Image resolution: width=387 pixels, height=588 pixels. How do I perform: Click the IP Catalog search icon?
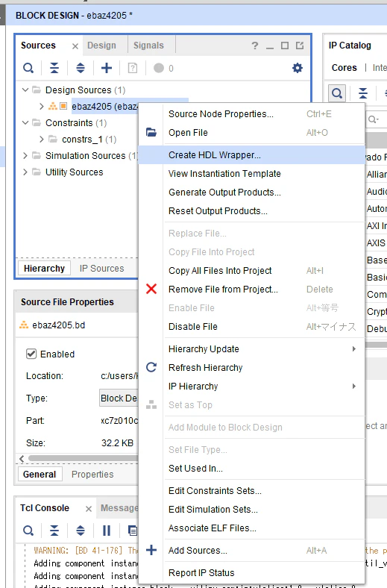337,93
